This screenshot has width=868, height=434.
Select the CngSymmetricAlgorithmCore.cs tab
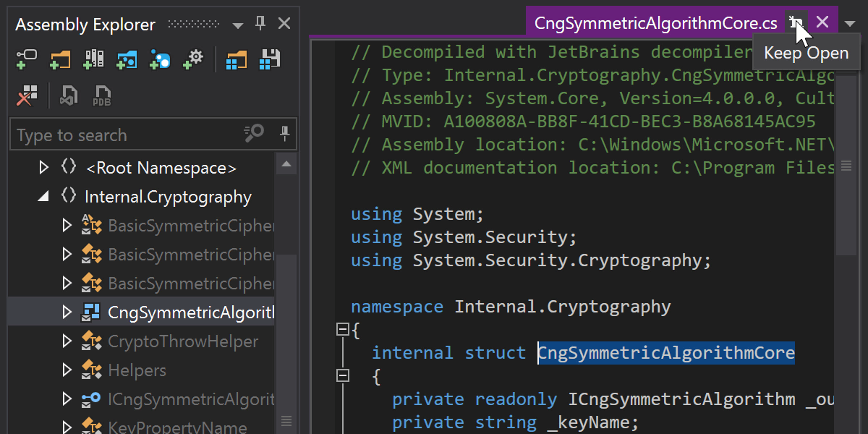click(655, 23)
